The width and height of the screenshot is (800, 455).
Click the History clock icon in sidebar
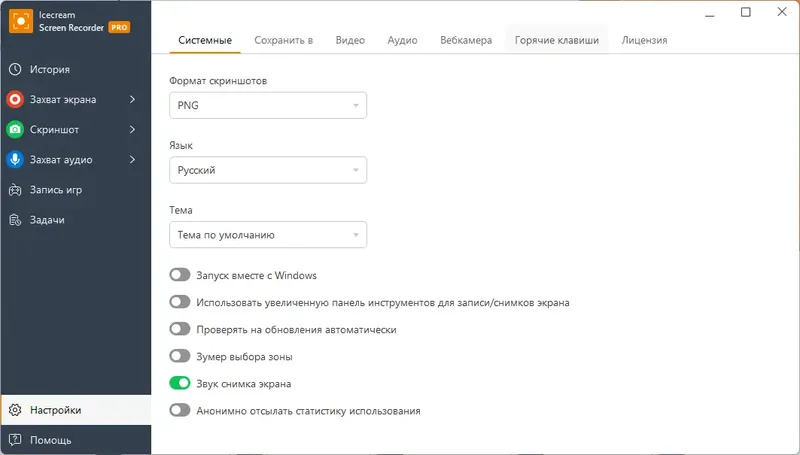[15, 70]
